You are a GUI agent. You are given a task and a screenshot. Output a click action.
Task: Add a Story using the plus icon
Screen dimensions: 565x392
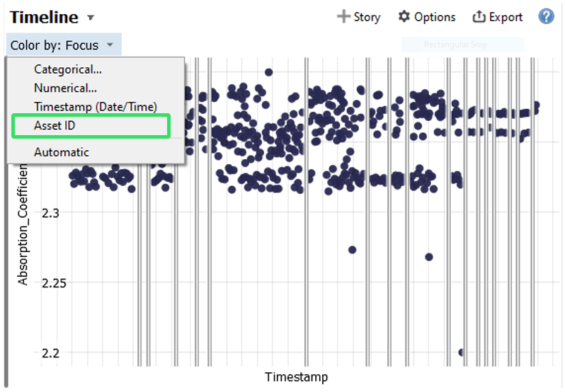(343, 17)
